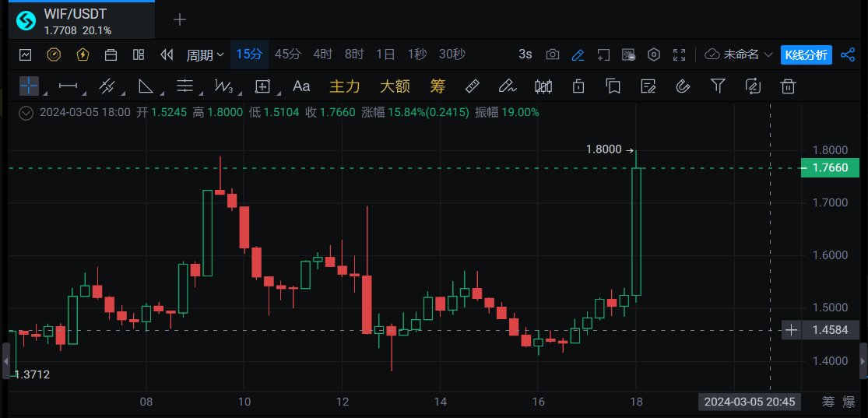Click the K线分析 button
The width and height of the screenshot is (868, 418).
(x=806, y=54)
